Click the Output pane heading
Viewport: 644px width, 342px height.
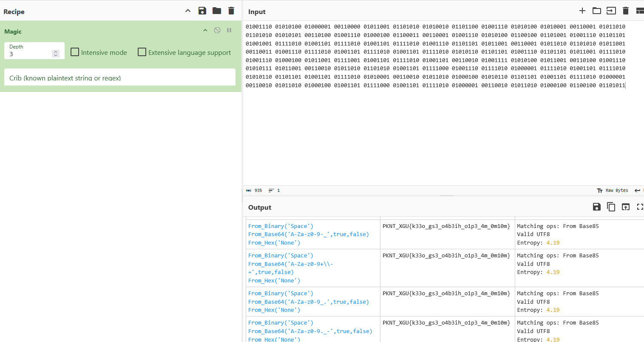(260, 208)
